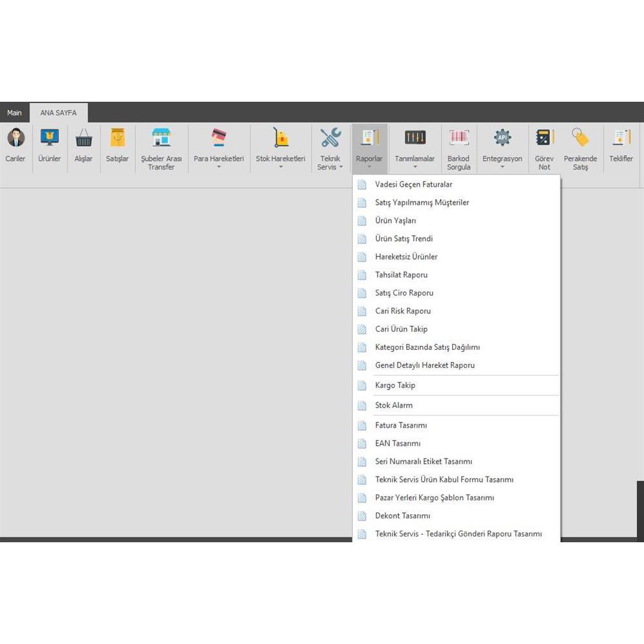
Task: Open Şubeler Arası Transfer store icon
Action: pos(162,138)
